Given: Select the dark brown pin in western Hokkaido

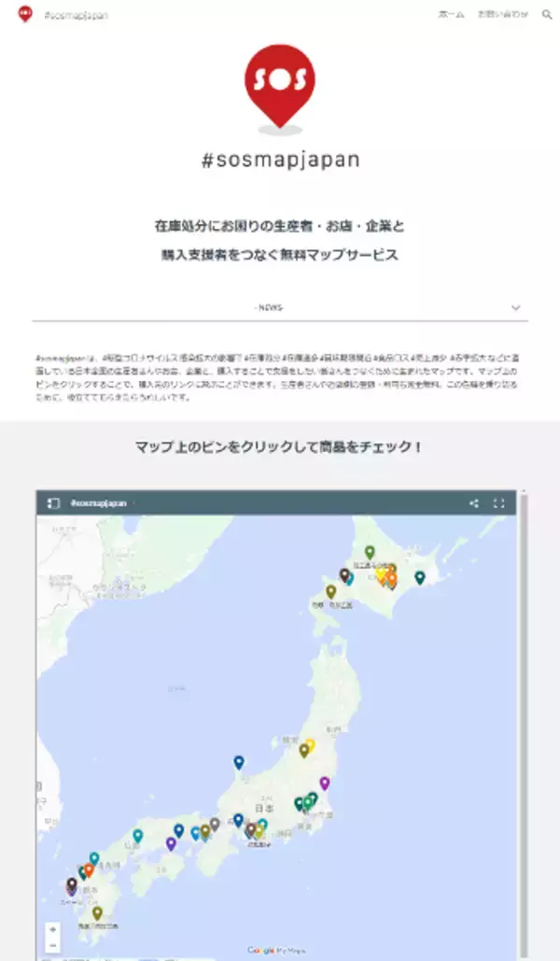Looking at the screenshot, I should click(344, 575).
